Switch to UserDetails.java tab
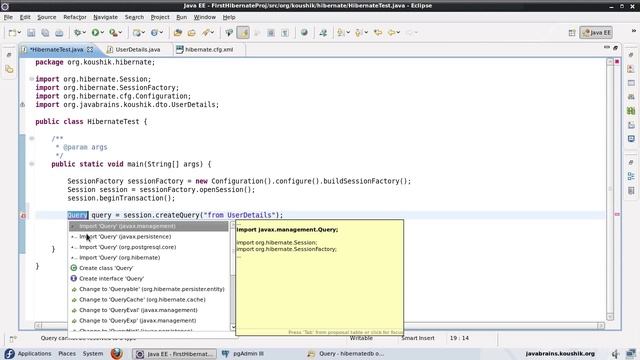 pos(138,49)
